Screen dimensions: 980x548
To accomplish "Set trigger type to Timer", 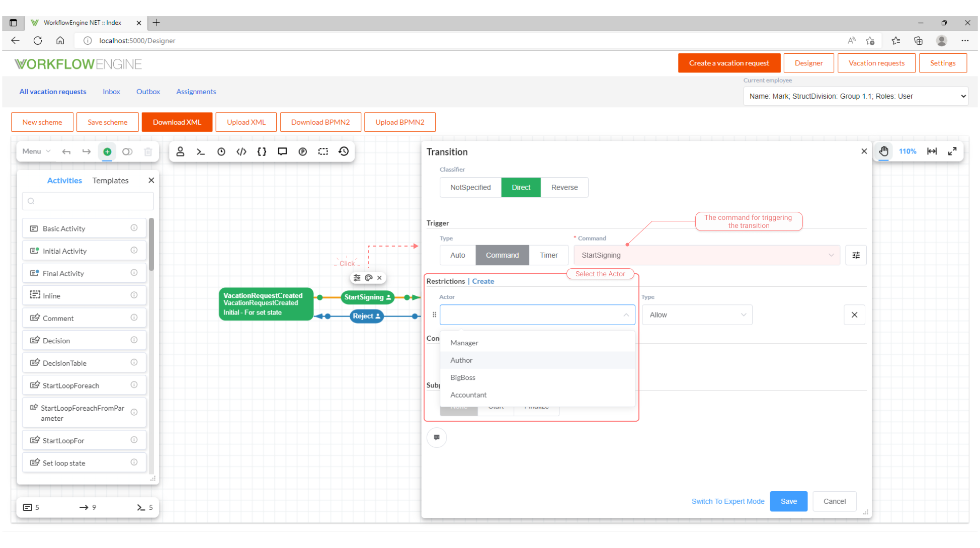I will [x=549, y=255].
